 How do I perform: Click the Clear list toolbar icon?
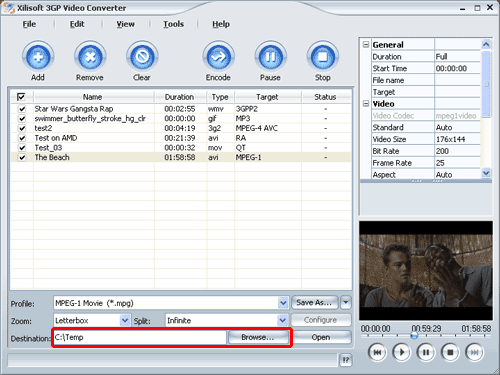pos(142,57)
